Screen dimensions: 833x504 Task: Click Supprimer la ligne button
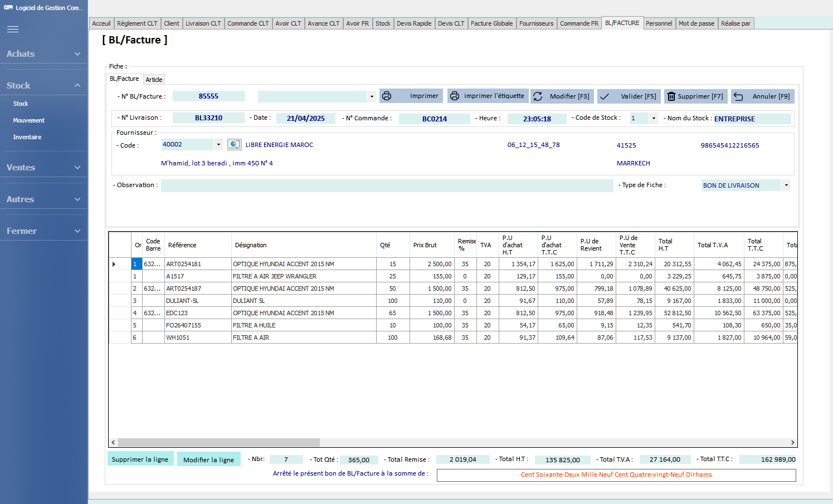140,459
